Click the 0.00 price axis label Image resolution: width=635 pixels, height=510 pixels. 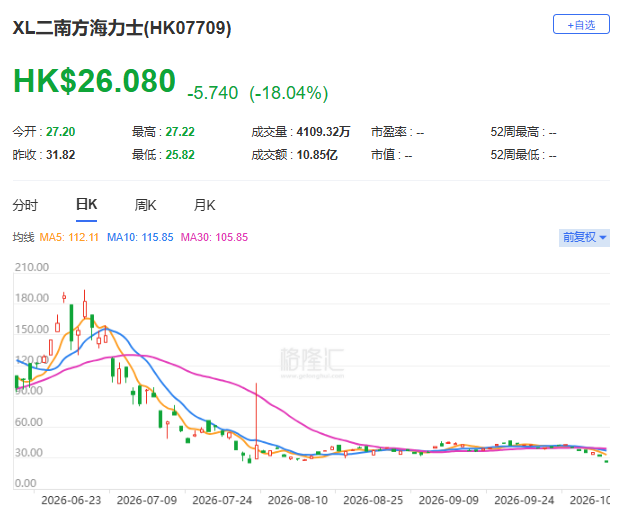pos(25,484)
